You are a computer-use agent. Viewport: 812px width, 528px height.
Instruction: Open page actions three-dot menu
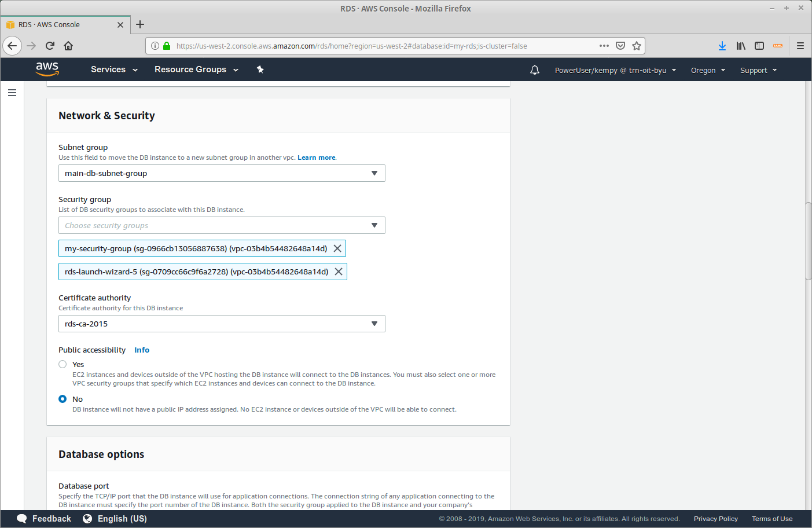604,46
